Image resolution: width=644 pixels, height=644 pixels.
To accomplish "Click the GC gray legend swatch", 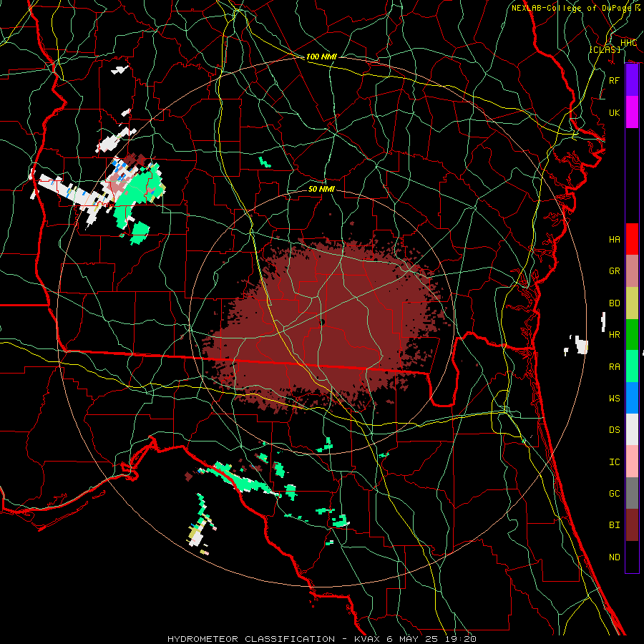I will point(632,493).
